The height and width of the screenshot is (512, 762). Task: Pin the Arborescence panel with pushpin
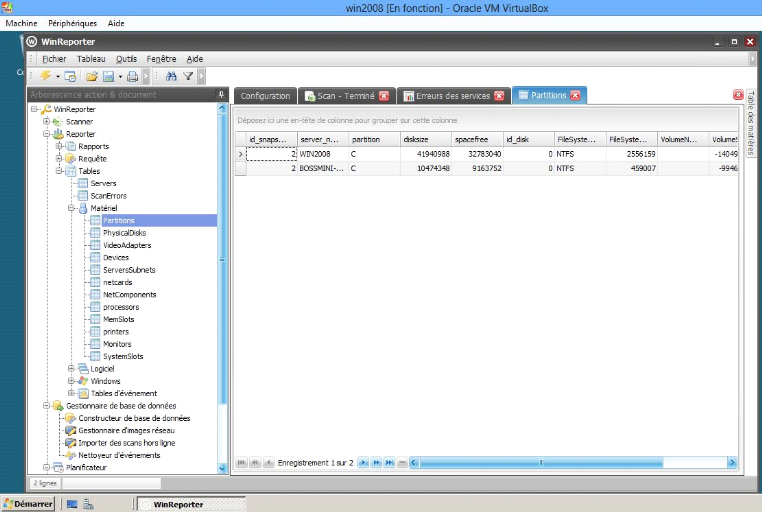221,95
